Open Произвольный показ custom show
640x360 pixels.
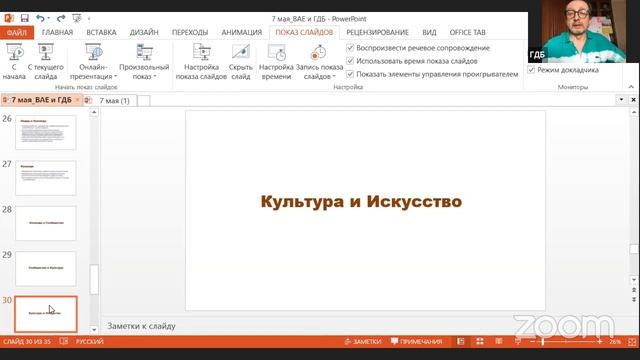144,62
